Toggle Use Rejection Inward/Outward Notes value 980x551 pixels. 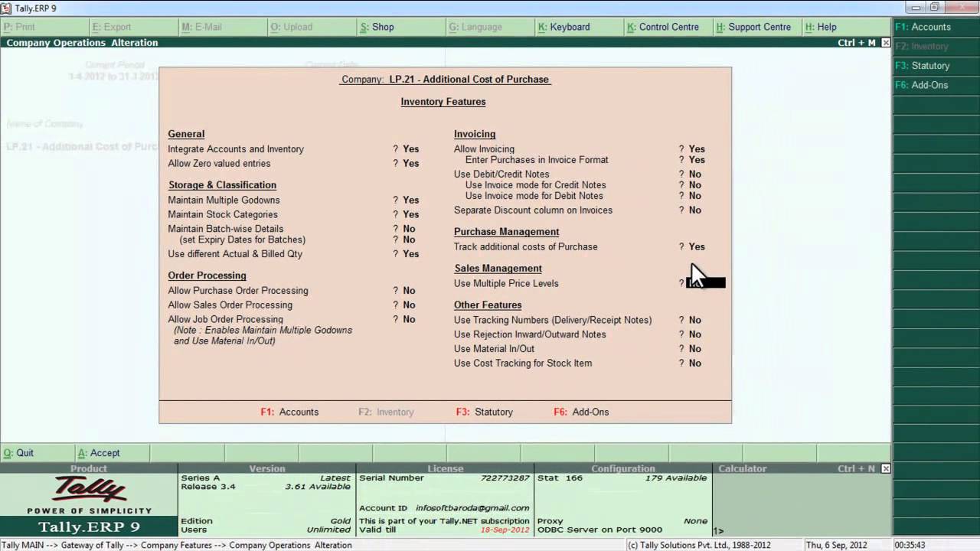694,334
